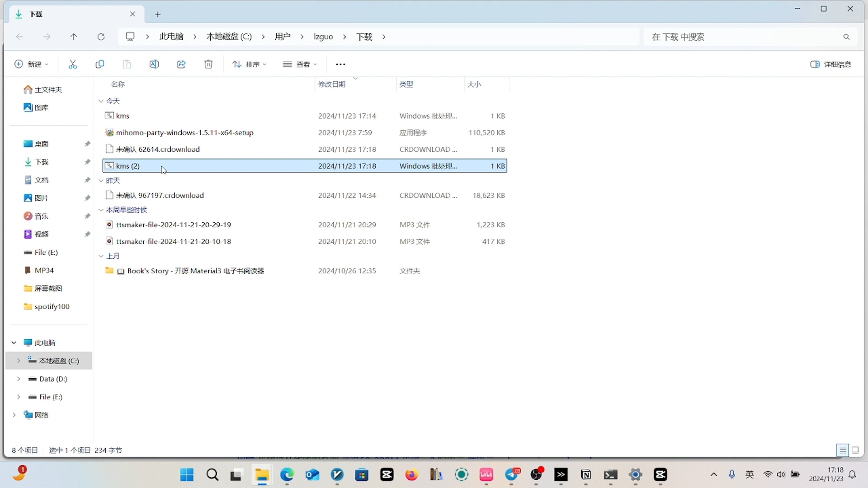The height and width of the screenshot is (488, 868).
Task: Open the 更多选项 ellipsis menu
Action: (x=341, y=64)
